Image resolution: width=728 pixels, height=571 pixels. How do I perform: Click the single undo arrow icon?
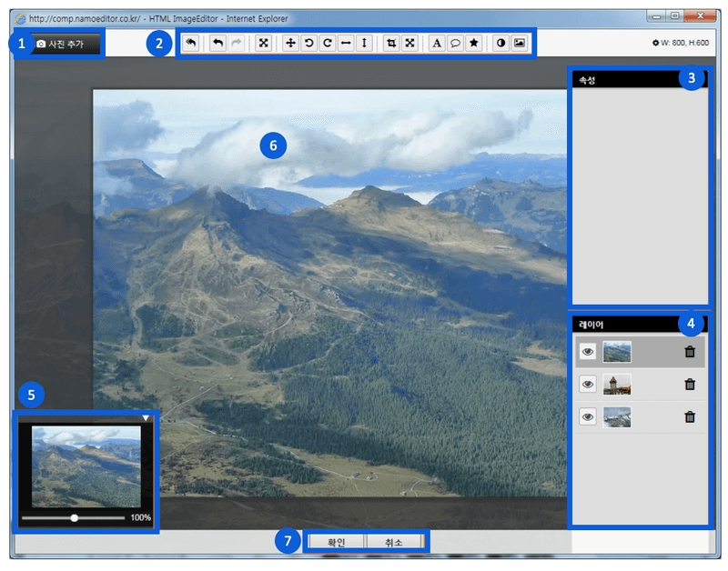tap(218, 44)
